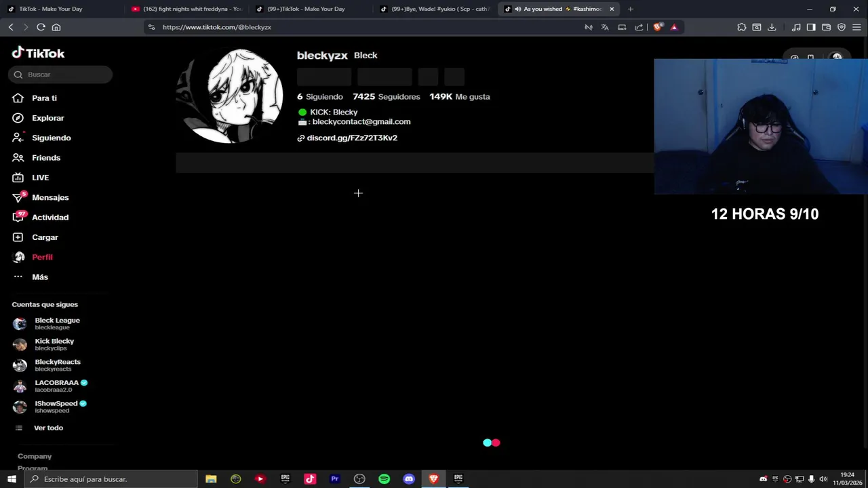
Task: Open Spotify from the taskbar
Action: 384,479
